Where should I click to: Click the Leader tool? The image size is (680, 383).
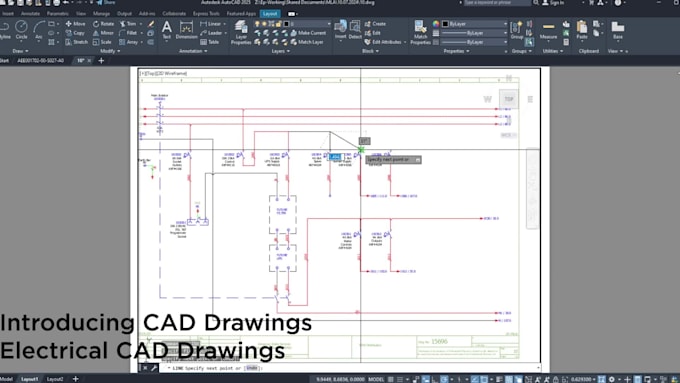coord(211,33)
